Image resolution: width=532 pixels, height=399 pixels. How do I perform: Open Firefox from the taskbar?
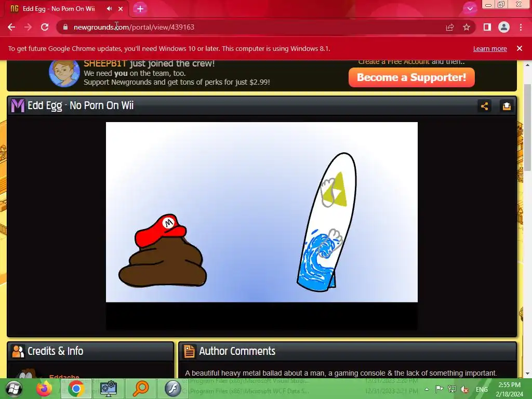(x=44, y=389)
